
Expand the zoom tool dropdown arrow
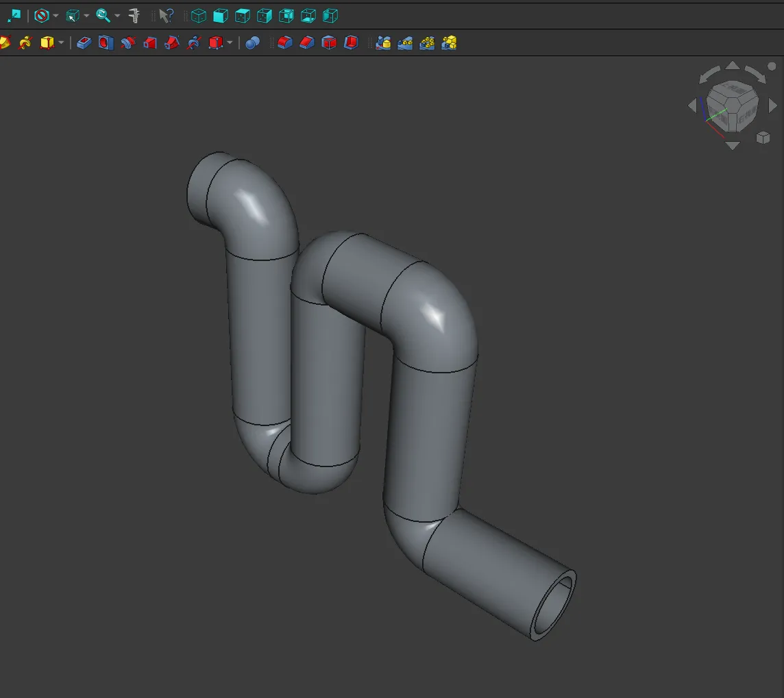coord(117,16)
